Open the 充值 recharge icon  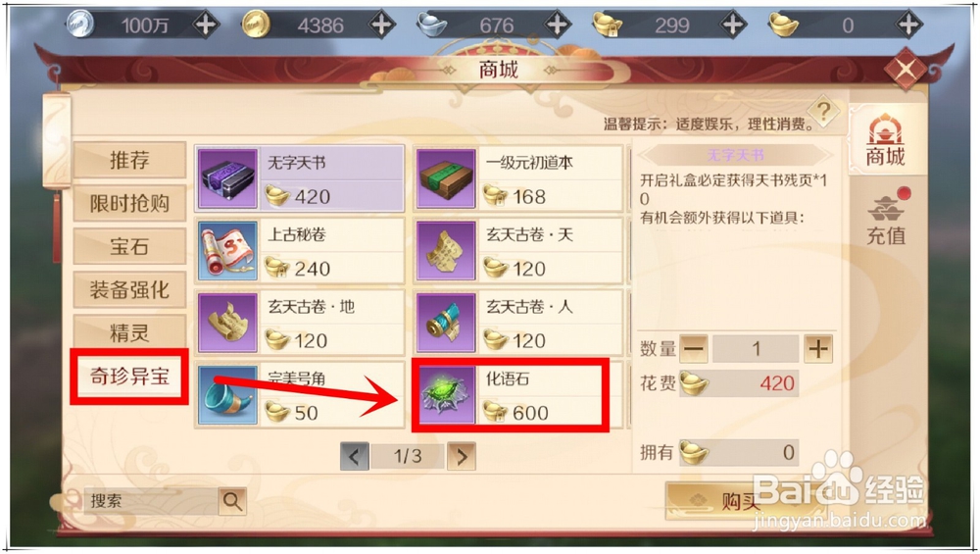coord(886,219)
